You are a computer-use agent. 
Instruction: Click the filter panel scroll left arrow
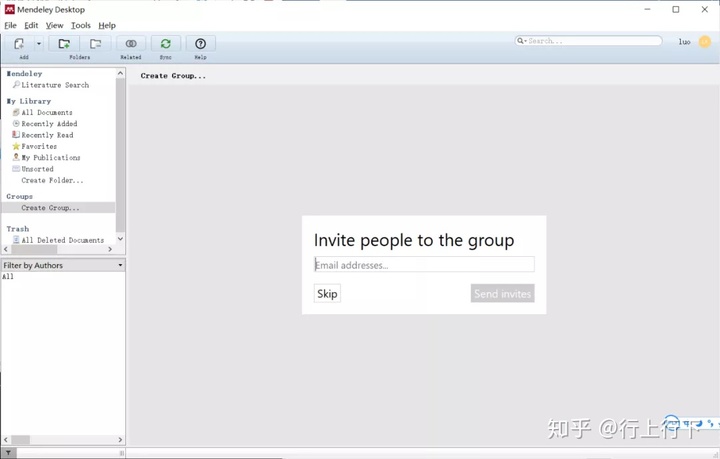[6, 440]
